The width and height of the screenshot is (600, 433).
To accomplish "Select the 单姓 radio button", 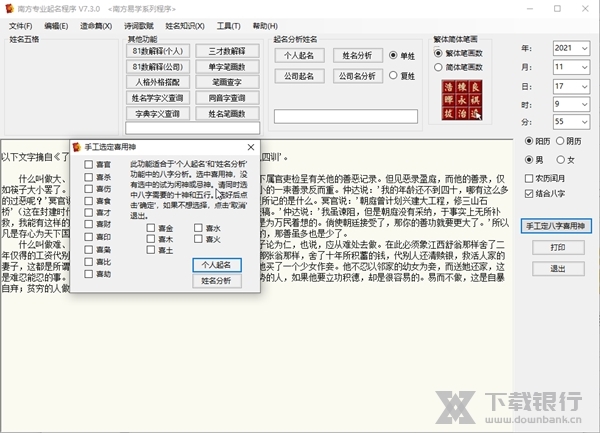I will (393, 55).
